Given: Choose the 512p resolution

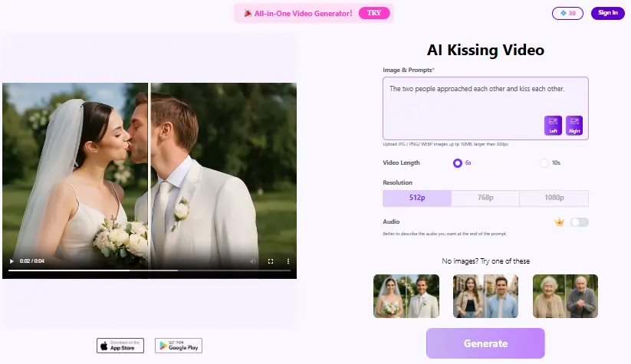Looking at the screenshot, I should 417,198.
